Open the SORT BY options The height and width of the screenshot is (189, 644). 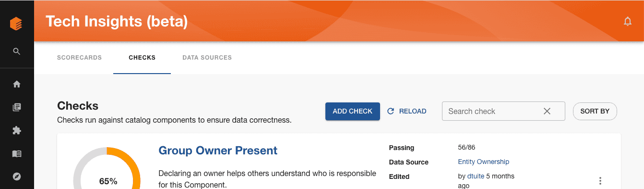[x=595, y=111]
